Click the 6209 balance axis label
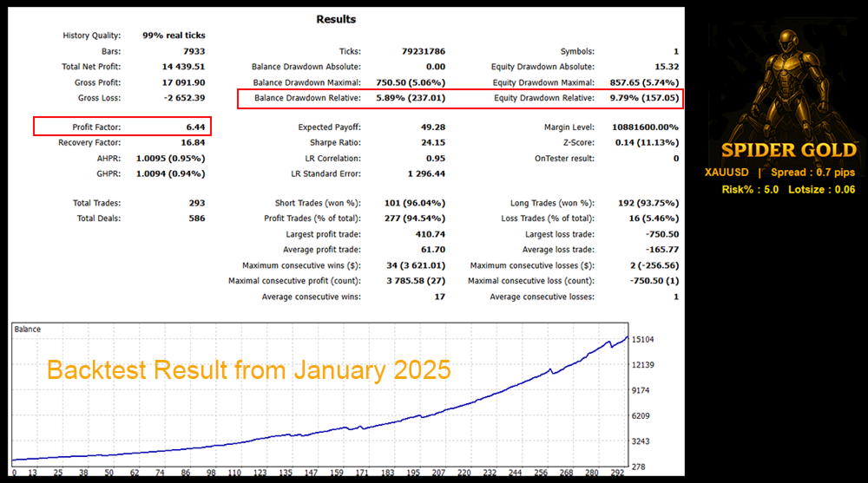 click(641, 416)
